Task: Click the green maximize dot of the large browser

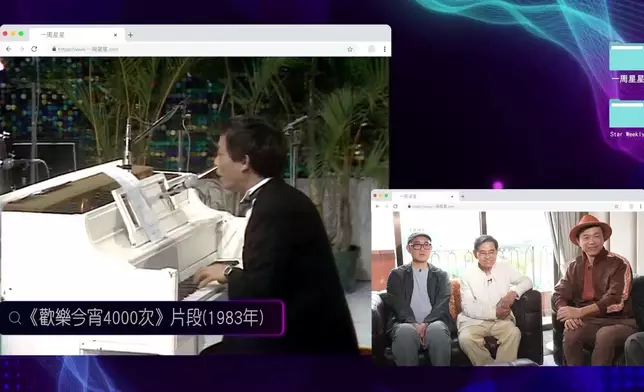Action: (x=21, y=34)
